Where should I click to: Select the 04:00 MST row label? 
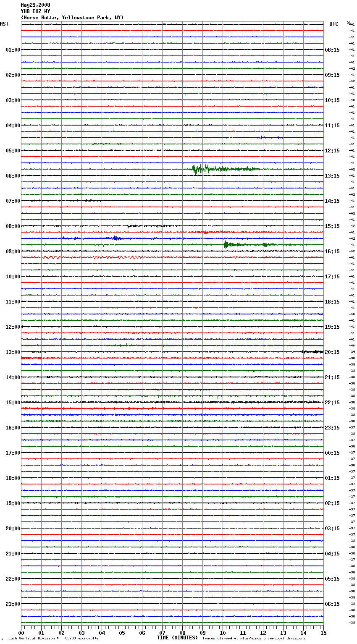[13, 126]
